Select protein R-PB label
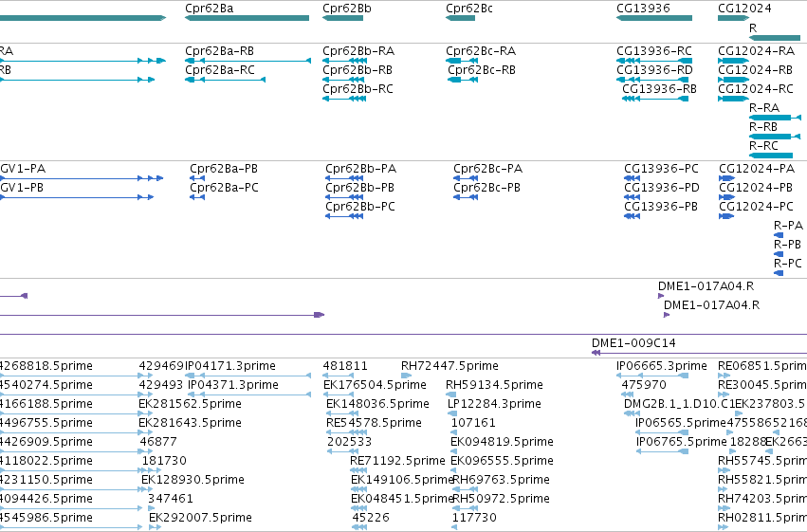 click(x=787, y=245)
